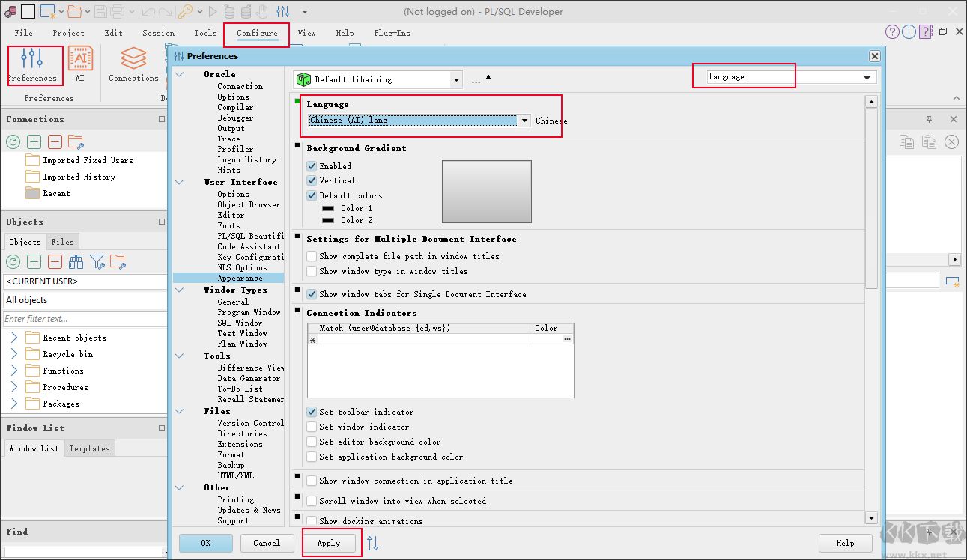Open the Language dropdown showing Chinese (AI) lang
The width and height of the screenshot is (967, 560).
(x=524, y=120)
